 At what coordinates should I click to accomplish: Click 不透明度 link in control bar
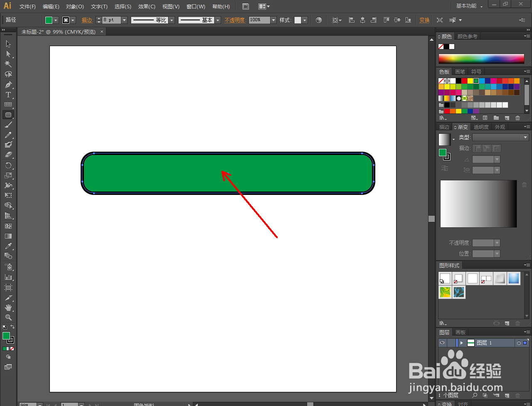tap(235, 20)
